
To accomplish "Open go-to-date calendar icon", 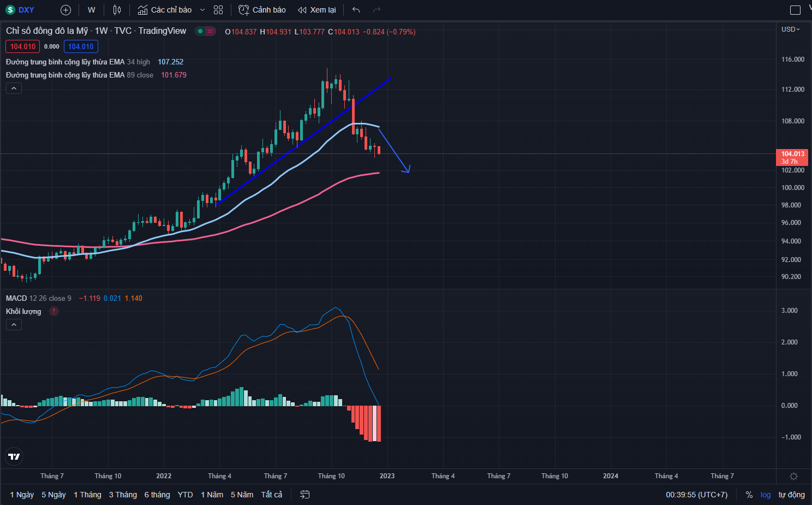I will tap(305, 495).
